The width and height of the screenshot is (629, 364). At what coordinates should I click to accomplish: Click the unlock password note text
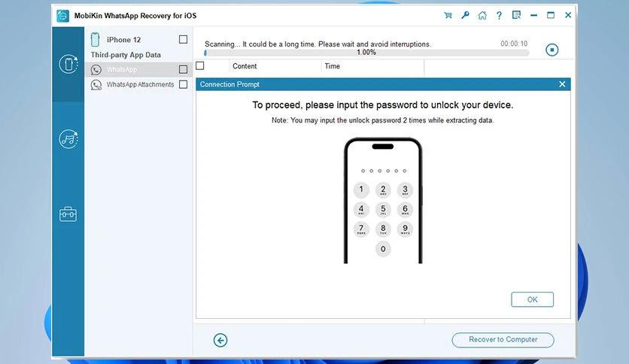[383, 120]
